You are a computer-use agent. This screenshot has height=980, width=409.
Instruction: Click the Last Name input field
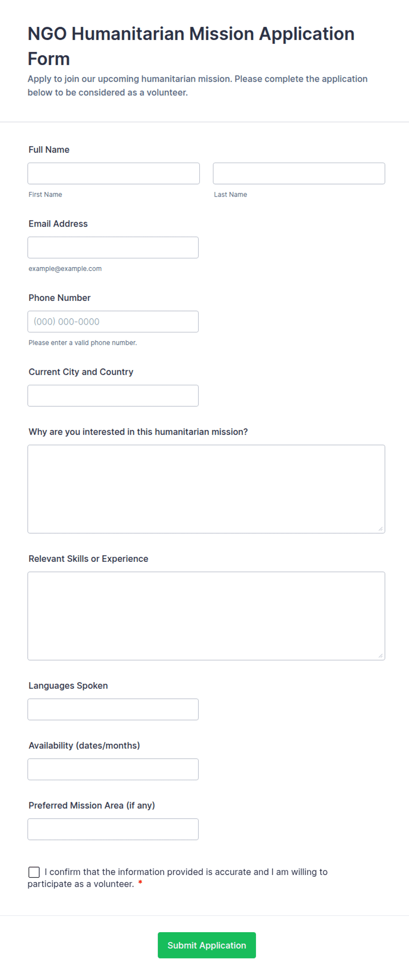click(x=299, y=174)
